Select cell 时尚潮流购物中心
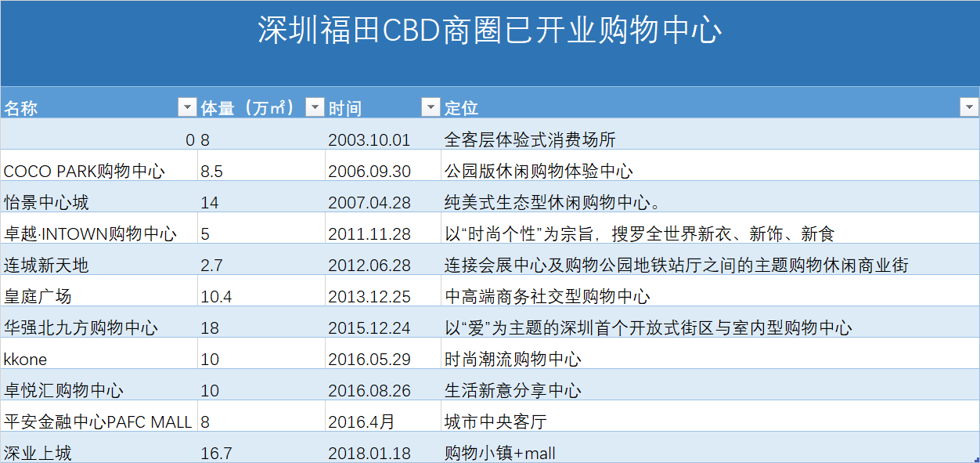Viewport: 980px width, 463px height. point(710,353)
